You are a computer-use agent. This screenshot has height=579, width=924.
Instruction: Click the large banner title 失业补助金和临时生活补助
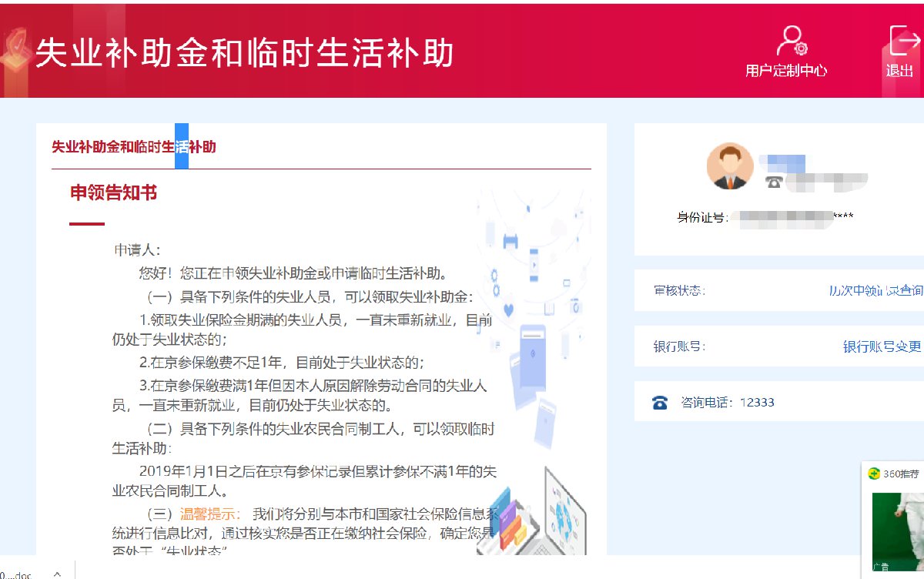coord(245,53)
